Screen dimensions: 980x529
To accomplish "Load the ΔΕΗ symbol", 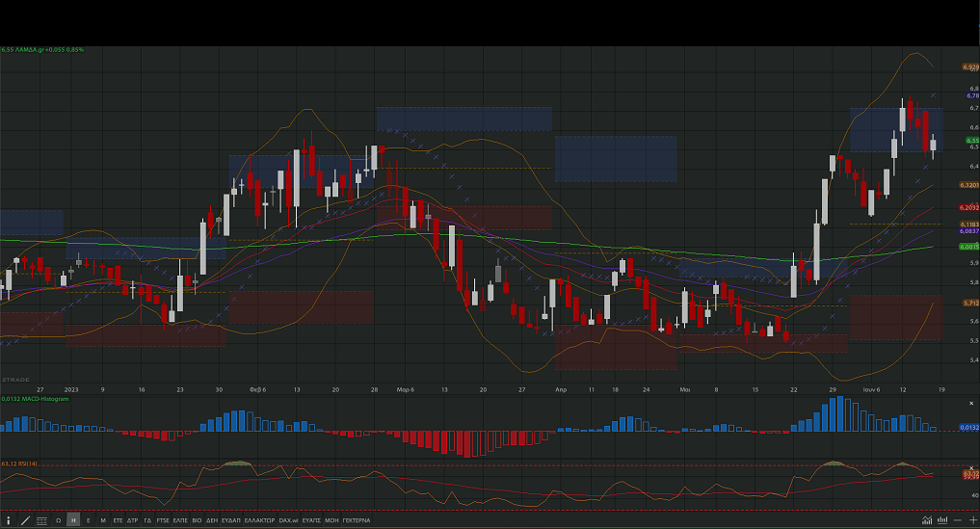I will (x=212, y=520).
